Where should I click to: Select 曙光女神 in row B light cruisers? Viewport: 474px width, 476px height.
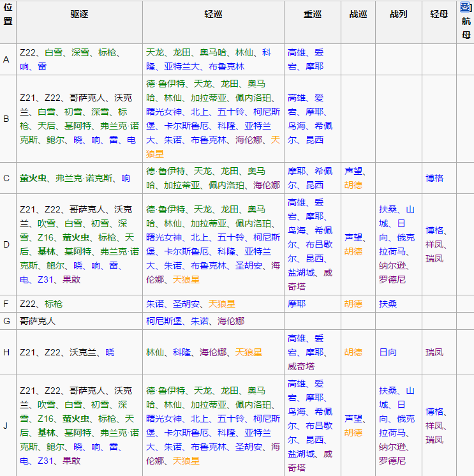click(164, 112)
